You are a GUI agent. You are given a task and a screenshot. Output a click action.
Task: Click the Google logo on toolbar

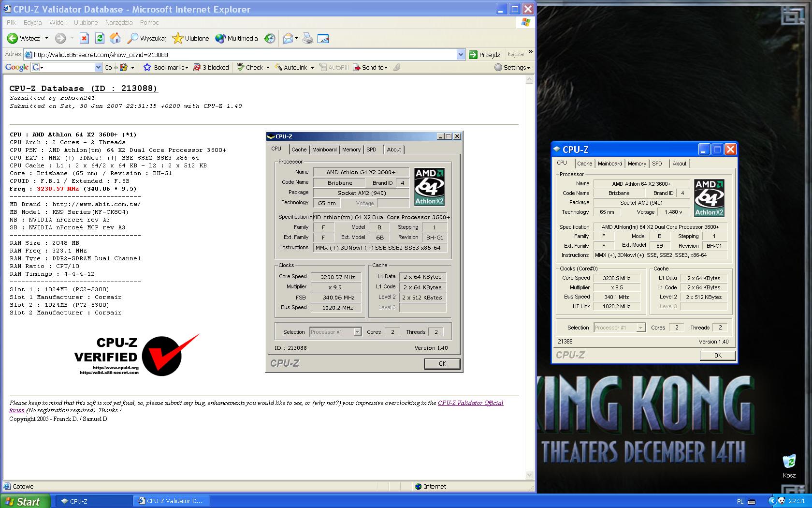pos(17,67)
